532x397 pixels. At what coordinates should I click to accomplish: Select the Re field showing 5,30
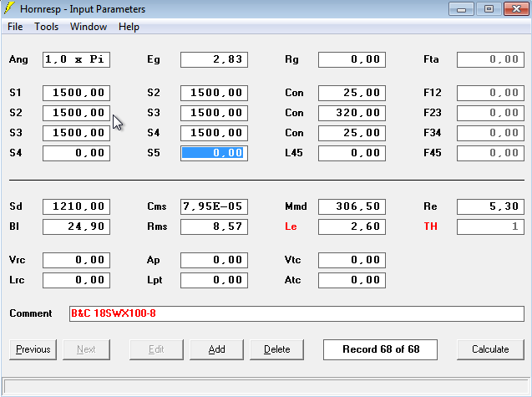(490, 206)
